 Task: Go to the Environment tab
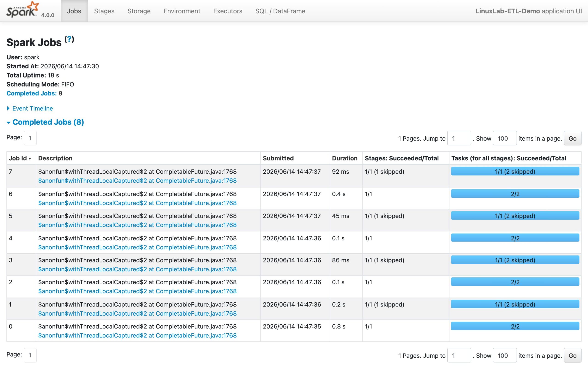182,11
